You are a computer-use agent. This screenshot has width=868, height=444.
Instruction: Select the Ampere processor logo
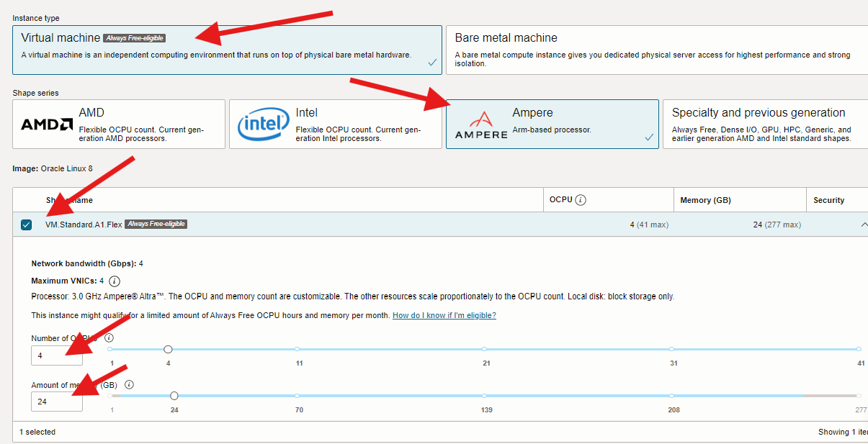[480, 123]
